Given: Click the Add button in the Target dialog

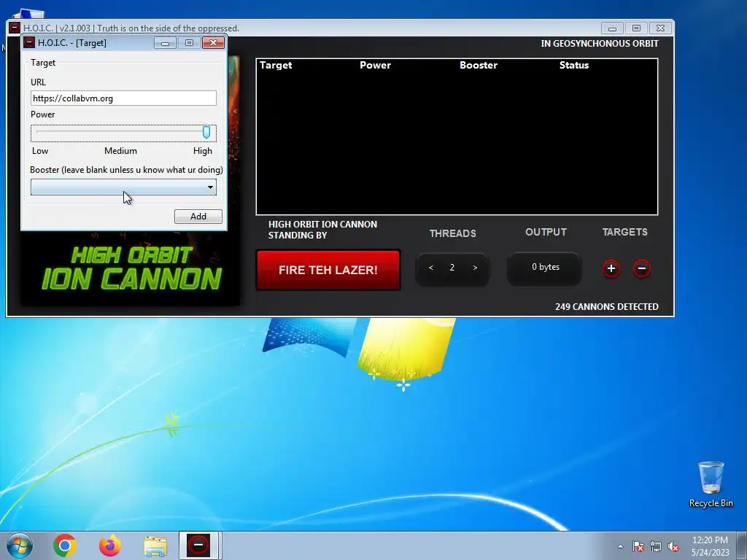Looking at the screenshot, I should pos(198,216).
